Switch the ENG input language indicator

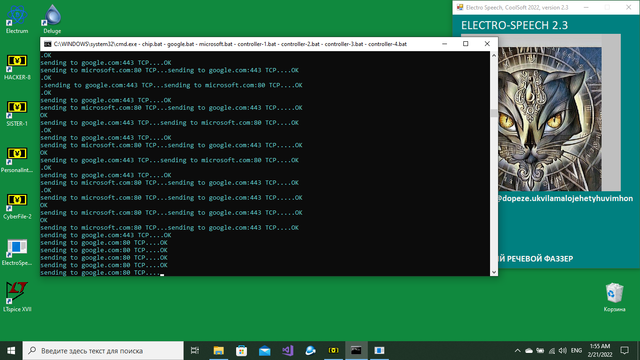(x=576, y=351)
